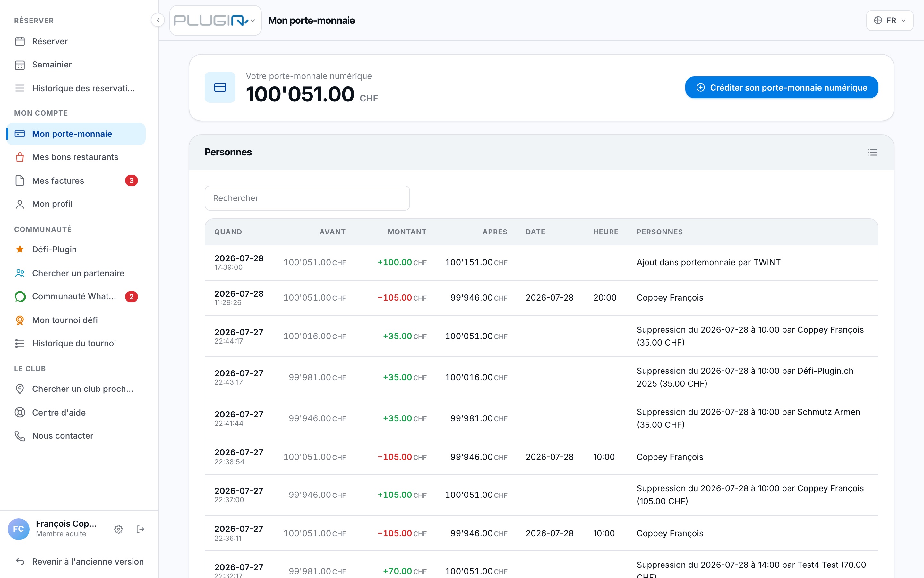Click the 20:00 time cell
Viewport: 924px width, 578px height.
605,298
